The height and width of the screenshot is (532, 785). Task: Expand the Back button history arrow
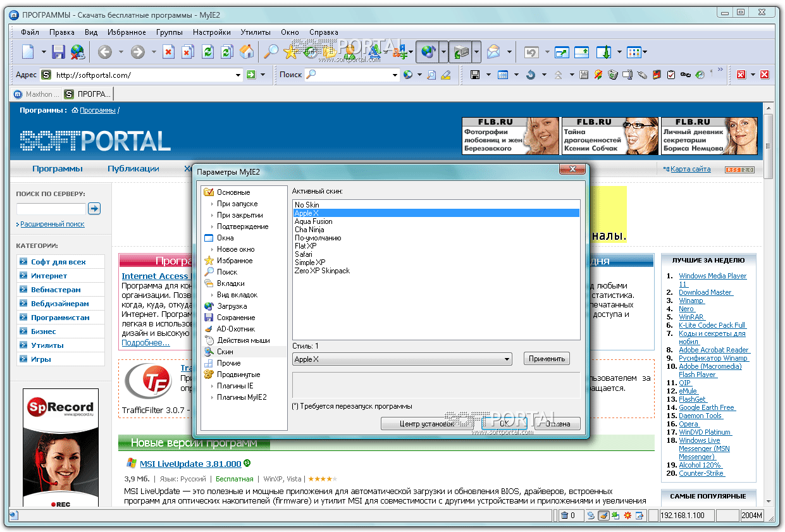pyautogui.click(x=121, y=53)
